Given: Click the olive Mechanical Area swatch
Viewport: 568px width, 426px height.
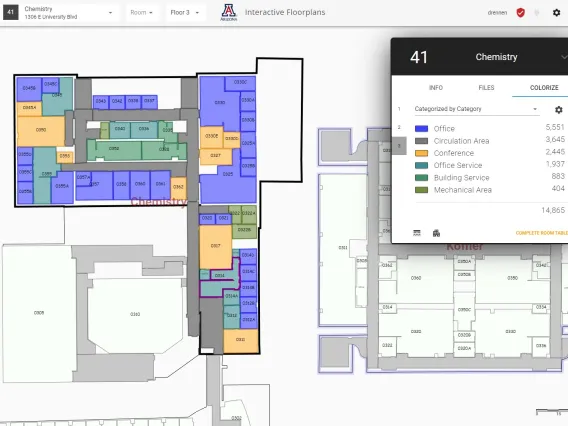Looking at the screenshot, I should 421,190.
